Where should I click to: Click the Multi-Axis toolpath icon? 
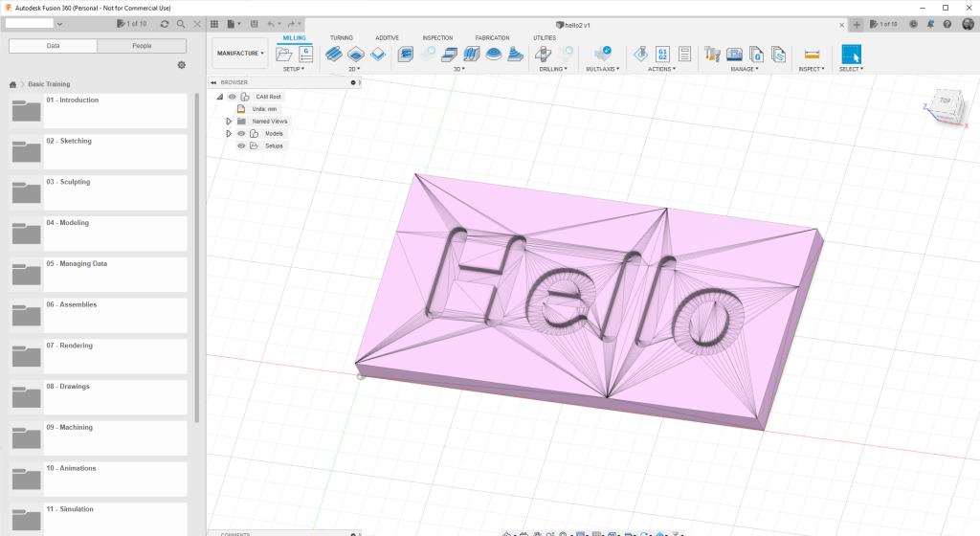click(603, 55)
